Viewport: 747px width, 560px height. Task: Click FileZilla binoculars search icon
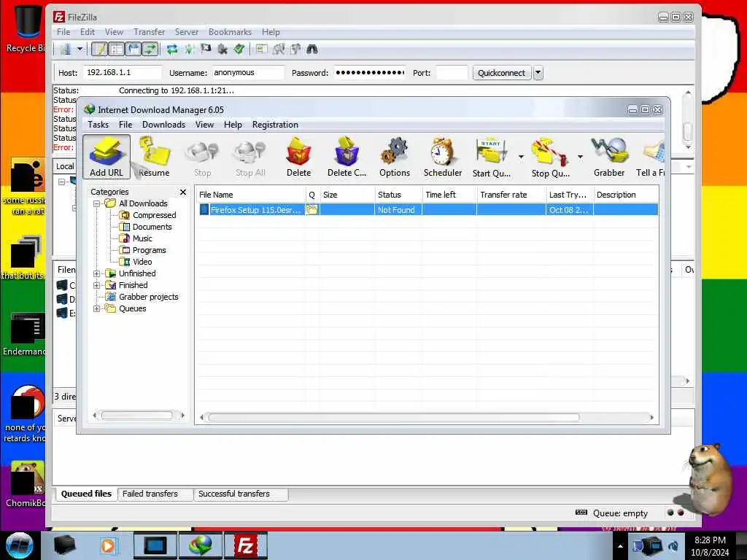click(x=312, y=49)
